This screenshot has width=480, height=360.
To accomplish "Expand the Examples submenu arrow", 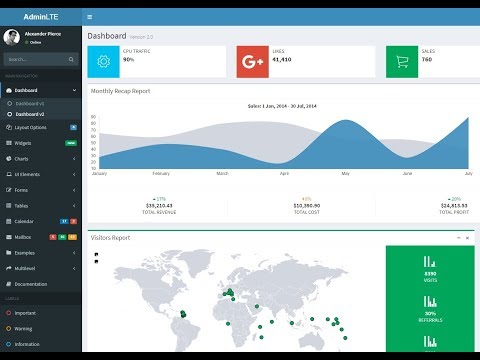I will pos(74,253).
